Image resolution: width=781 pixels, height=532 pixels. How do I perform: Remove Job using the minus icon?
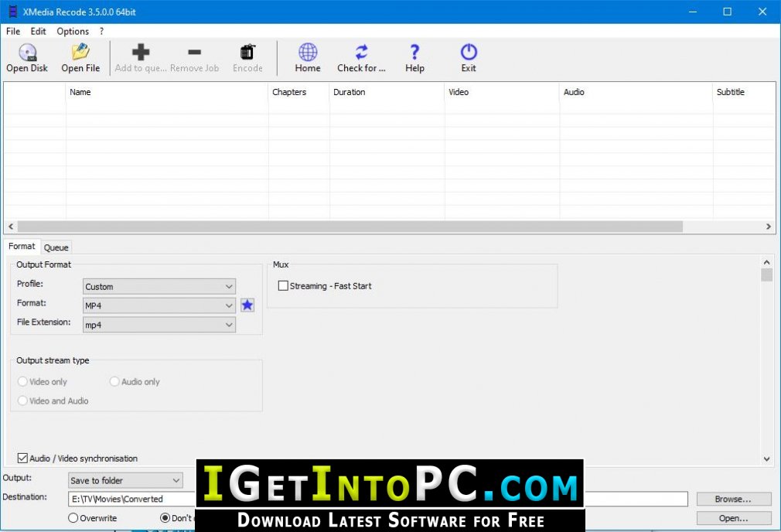click(x=194, y=52)
